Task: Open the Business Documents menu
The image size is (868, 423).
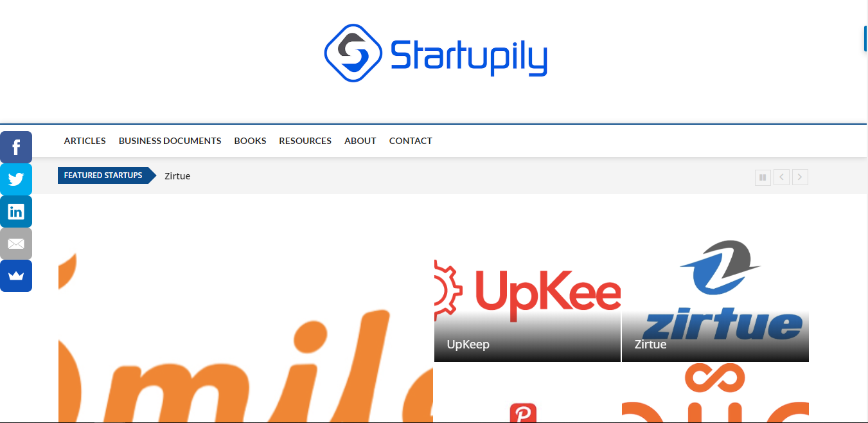Action: click(x=170, y=141)
